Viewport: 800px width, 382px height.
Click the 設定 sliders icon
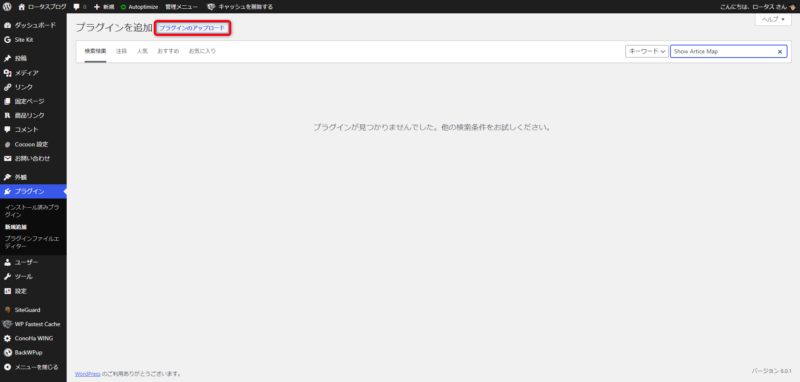point(8,291)
